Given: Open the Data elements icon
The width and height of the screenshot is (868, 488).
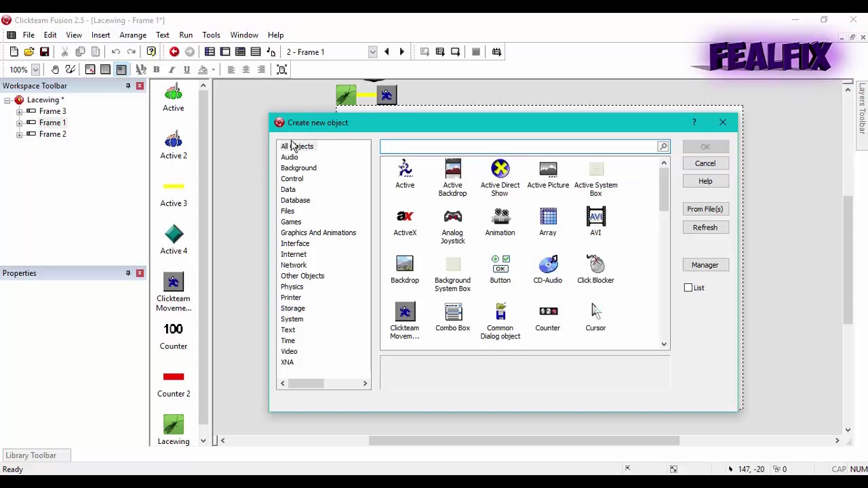Looking at the screenshot, I should point(271,52).
